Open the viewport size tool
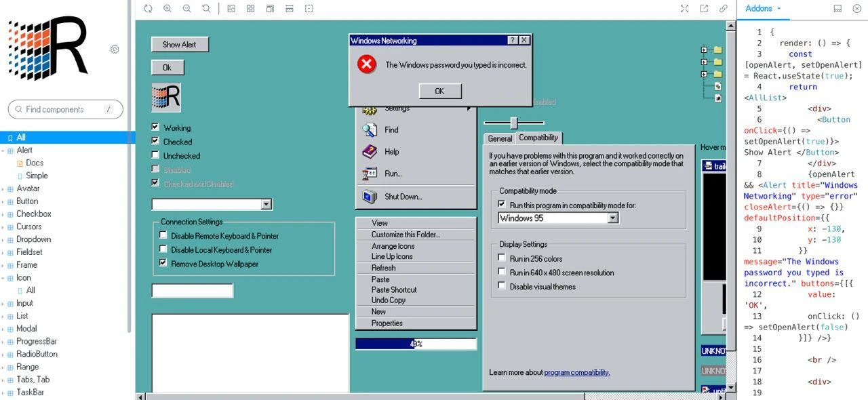 270,9
